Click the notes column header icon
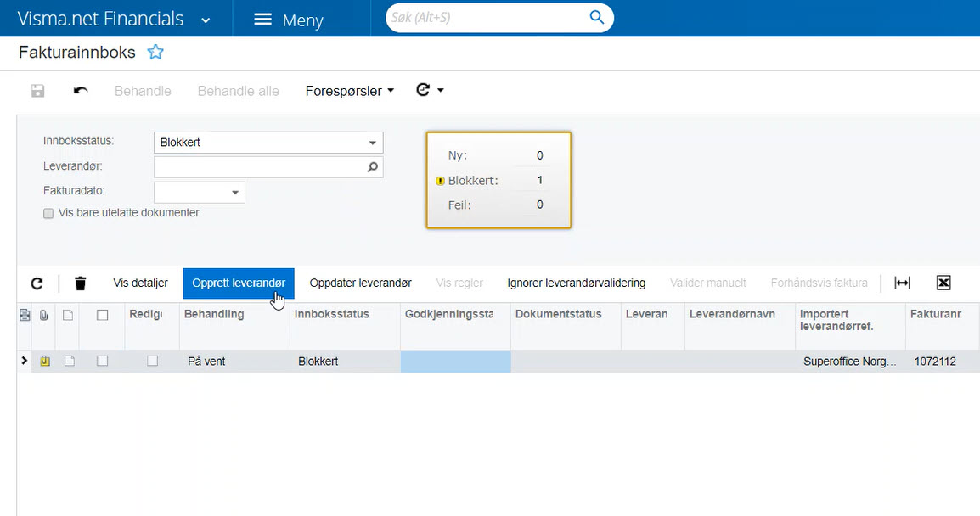Image resolution: width=980 pixels, height=516 pixels. pos(25,315)
